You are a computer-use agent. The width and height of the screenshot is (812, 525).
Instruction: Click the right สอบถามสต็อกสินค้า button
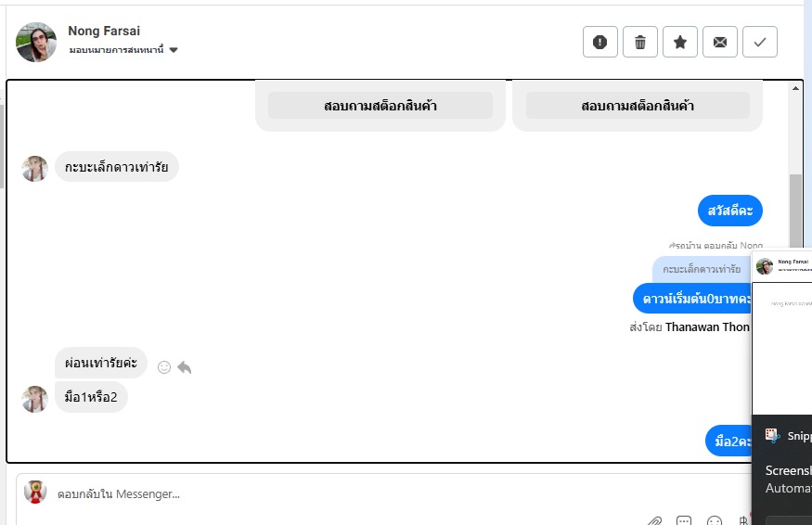coord(638,106)
